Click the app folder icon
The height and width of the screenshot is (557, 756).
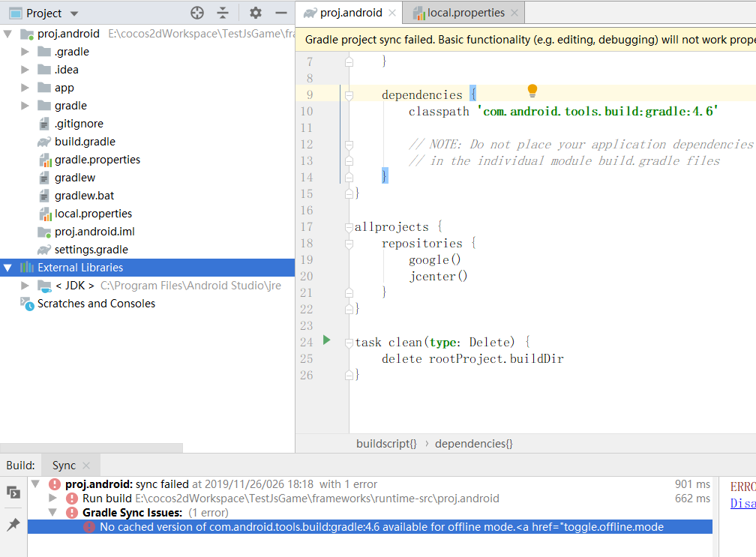coord(44,87)
